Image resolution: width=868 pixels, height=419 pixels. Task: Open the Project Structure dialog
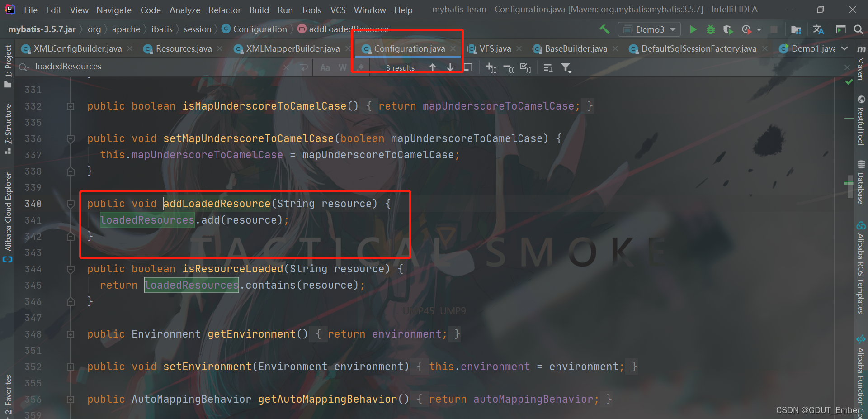point(796,29)
